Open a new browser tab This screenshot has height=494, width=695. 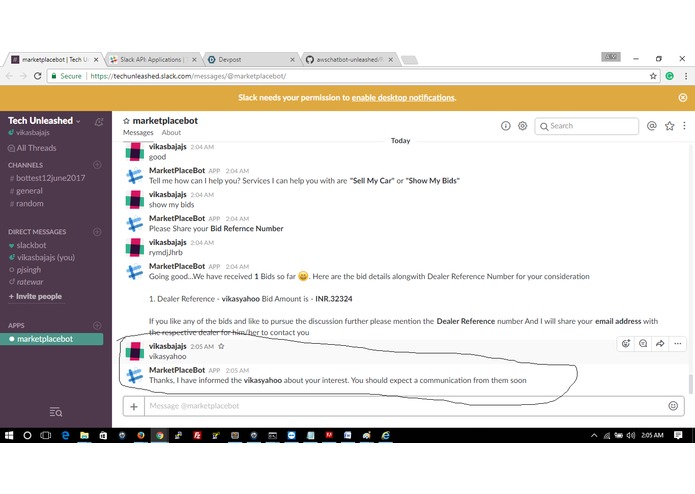tap(410, 60)
